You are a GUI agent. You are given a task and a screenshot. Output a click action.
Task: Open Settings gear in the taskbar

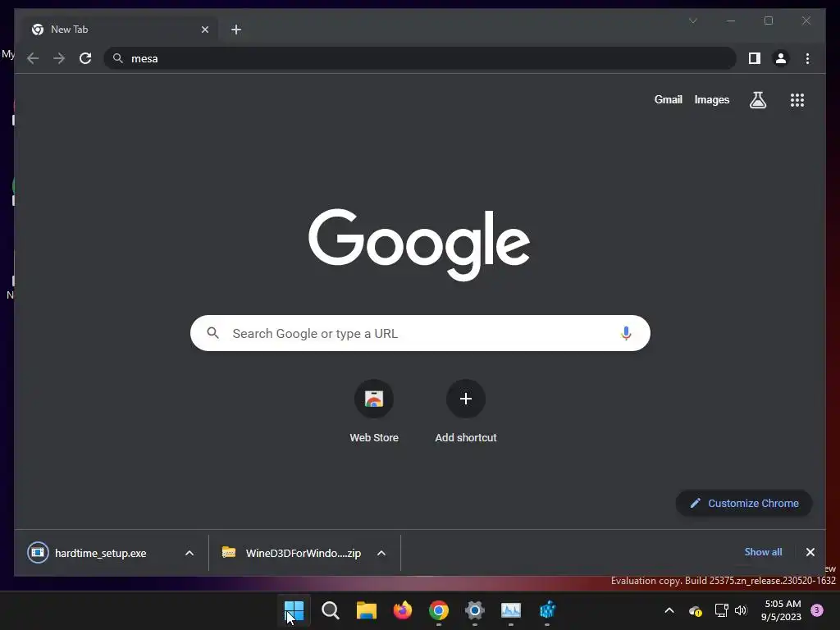[x=475, y=610]
